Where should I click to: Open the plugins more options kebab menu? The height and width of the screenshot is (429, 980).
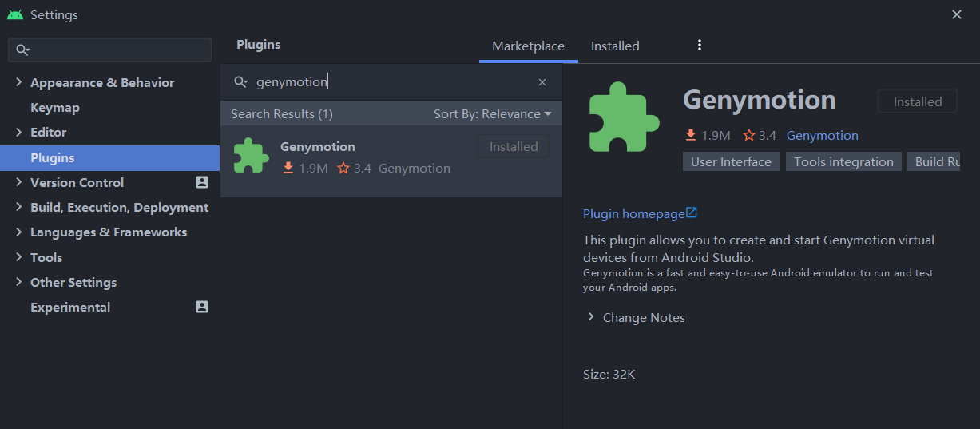700,46
